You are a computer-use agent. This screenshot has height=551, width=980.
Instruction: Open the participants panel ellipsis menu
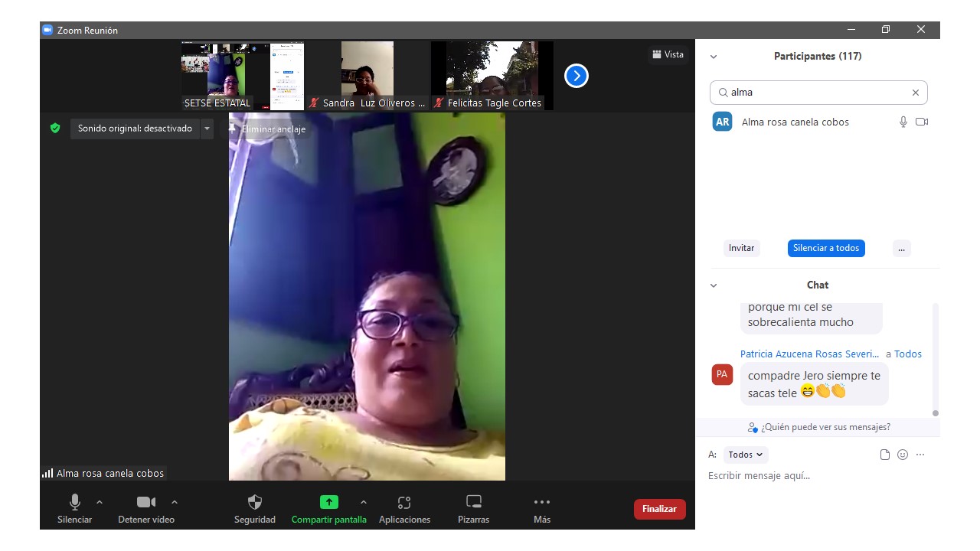pyautogui.click(x=901, y=248)
